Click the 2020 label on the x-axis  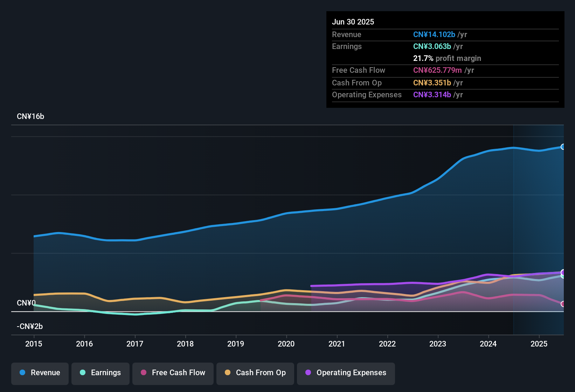[286, 344]
